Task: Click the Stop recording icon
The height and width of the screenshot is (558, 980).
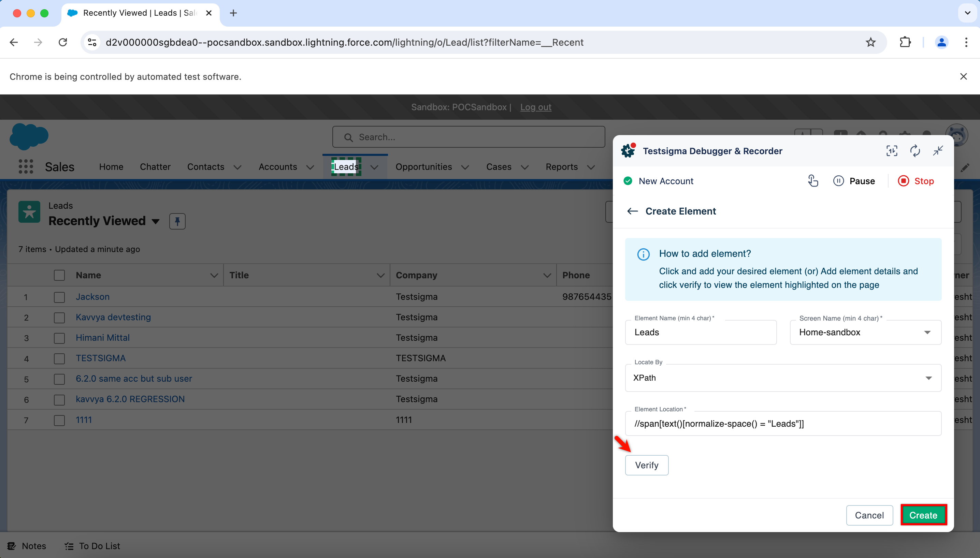Action: 903,181
